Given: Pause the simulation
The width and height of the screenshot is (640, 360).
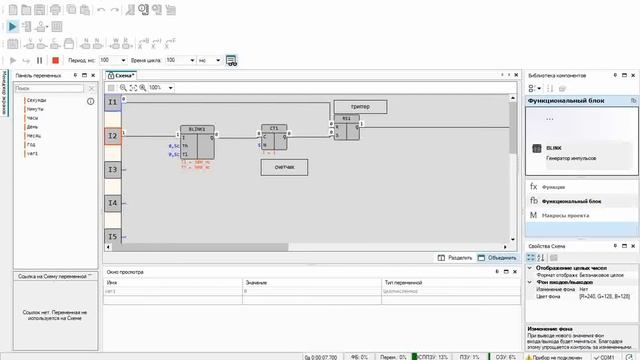Looking at the screenshot, I should coord(40,60).
